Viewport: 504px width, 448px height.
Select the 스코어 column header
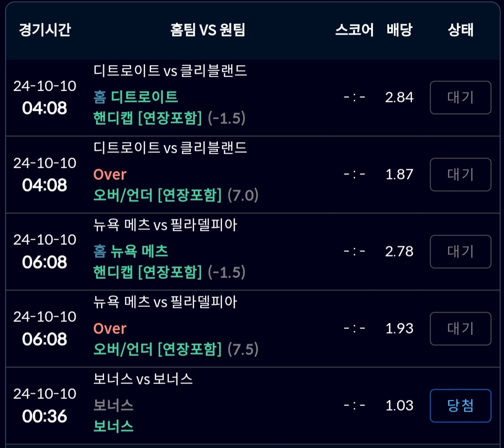354,29
